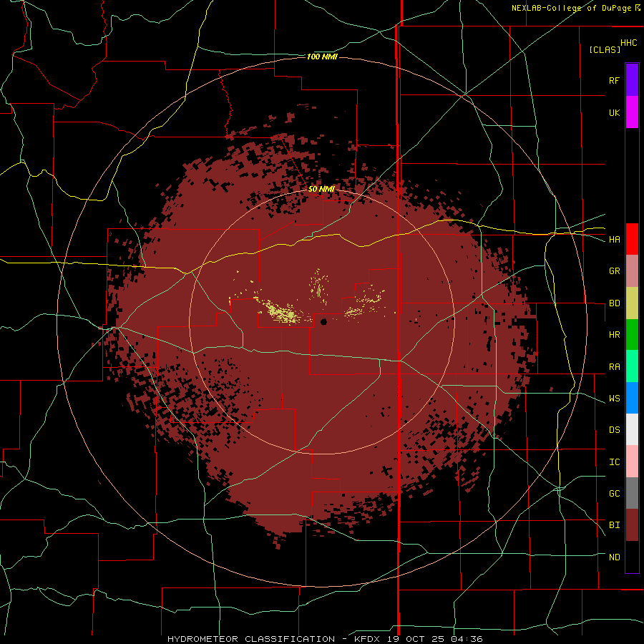Viewport: 644px width, 644px height.
Task: Click the purple RF color swatch
Action: click(632, 80)
